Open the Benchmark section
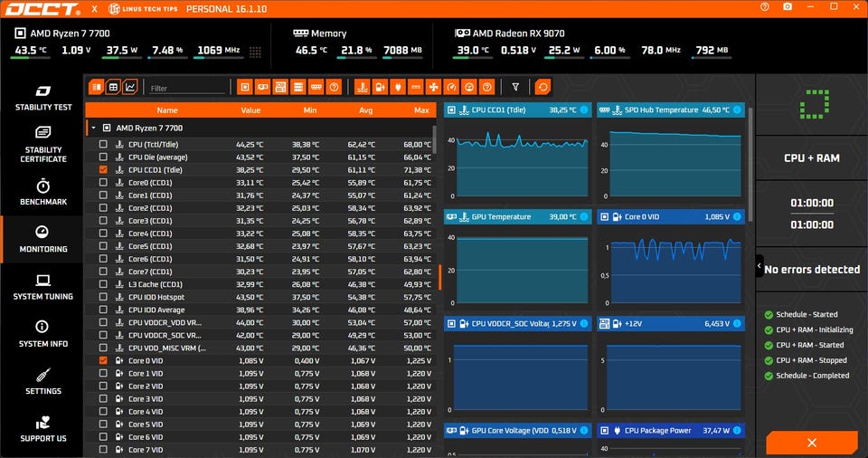 (x=43, y=193)
